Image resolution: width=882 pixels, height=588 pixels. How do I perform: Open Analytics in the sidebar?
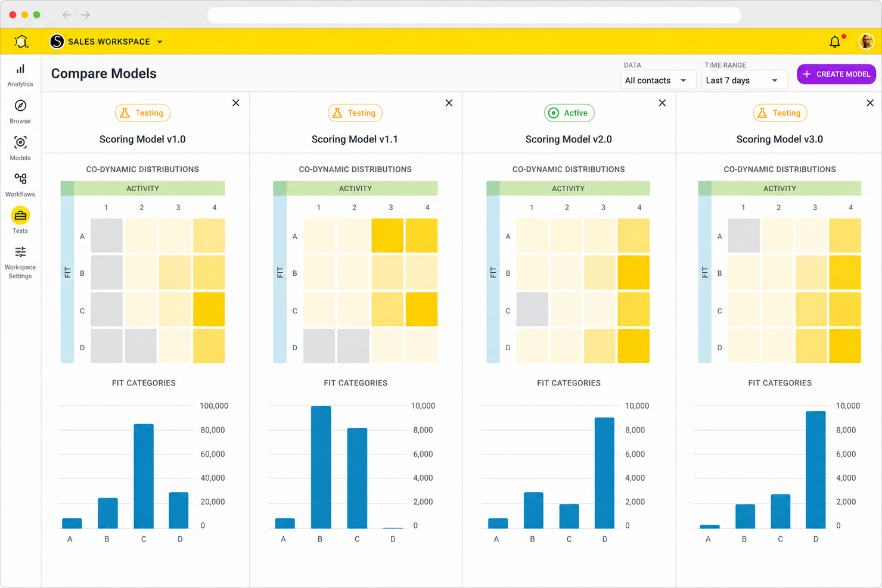point(20,75)
